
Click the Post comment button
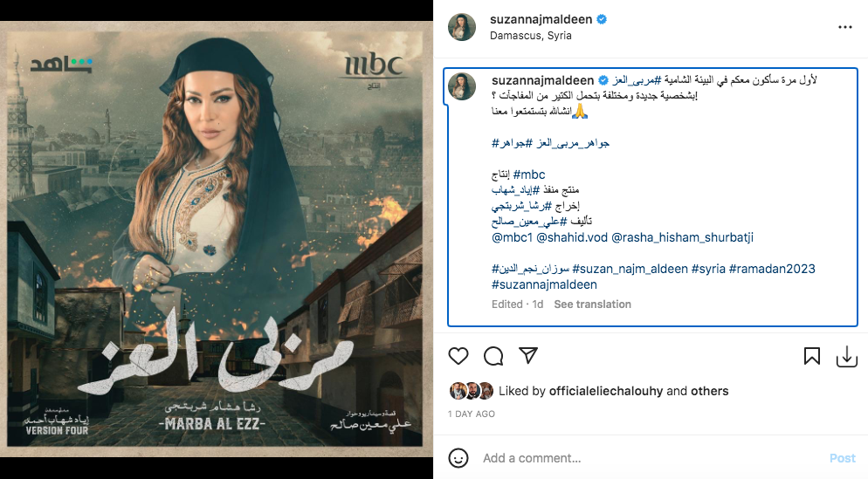842,458
